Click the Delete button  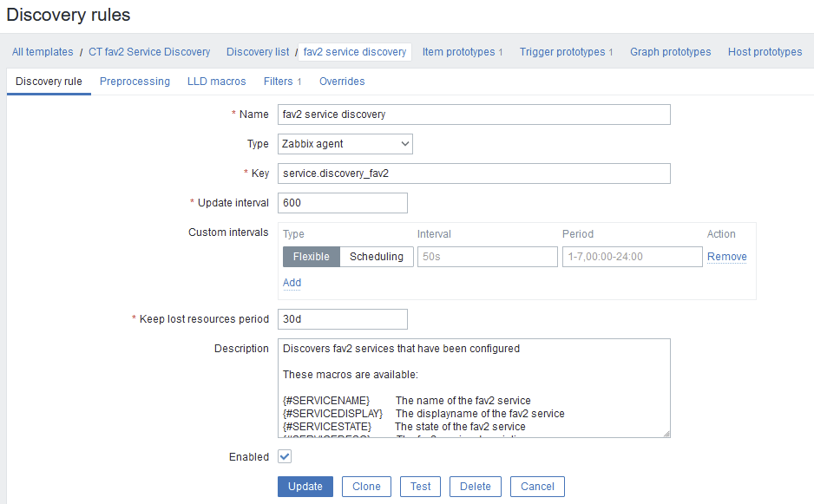coord(476,487)
